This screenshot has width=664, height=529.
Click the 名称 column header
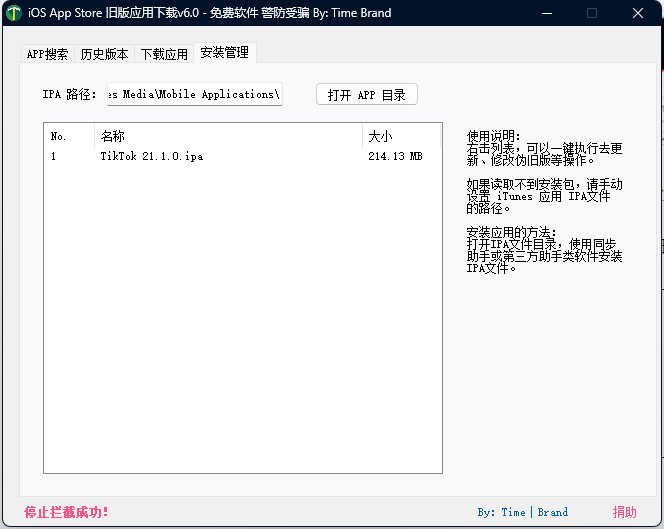click(229, 136)
